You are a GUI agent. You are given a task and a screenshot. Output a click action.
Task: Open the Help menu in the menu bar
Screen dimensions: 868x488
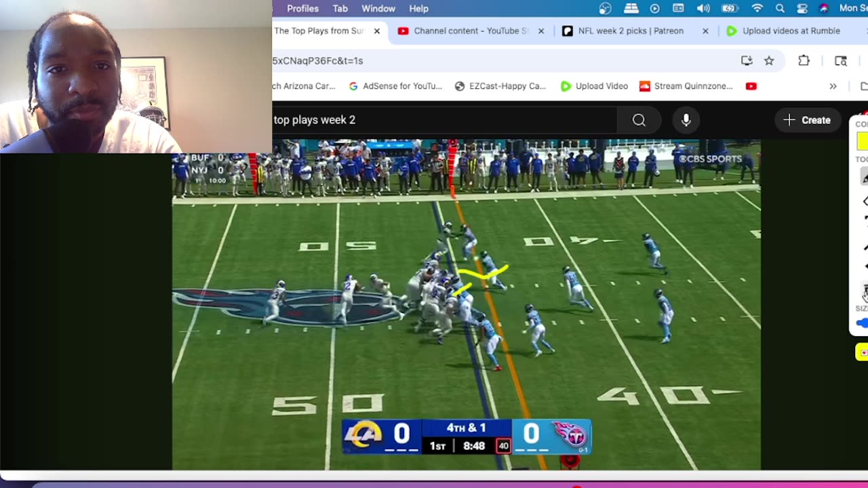tap(418, 9)
